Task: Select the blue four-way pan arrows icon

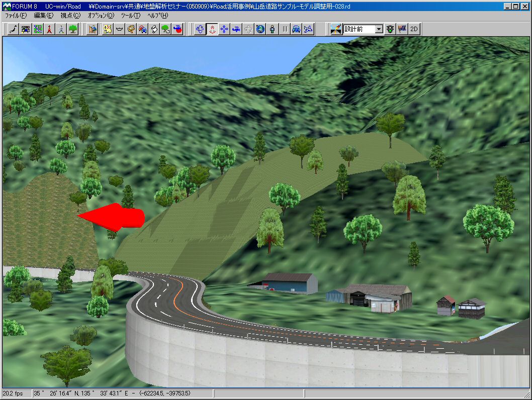Action: [224, 29]
